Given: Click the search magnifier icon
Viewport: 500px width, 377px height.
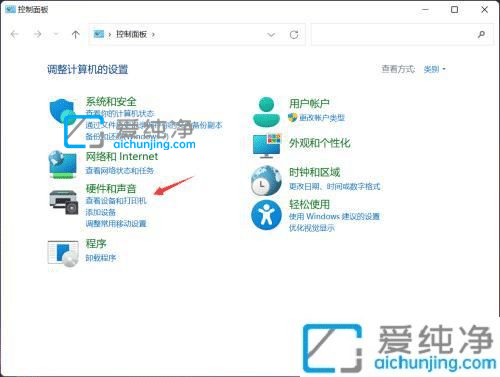Looking at the screenshot, I should [x=481, y=34].
